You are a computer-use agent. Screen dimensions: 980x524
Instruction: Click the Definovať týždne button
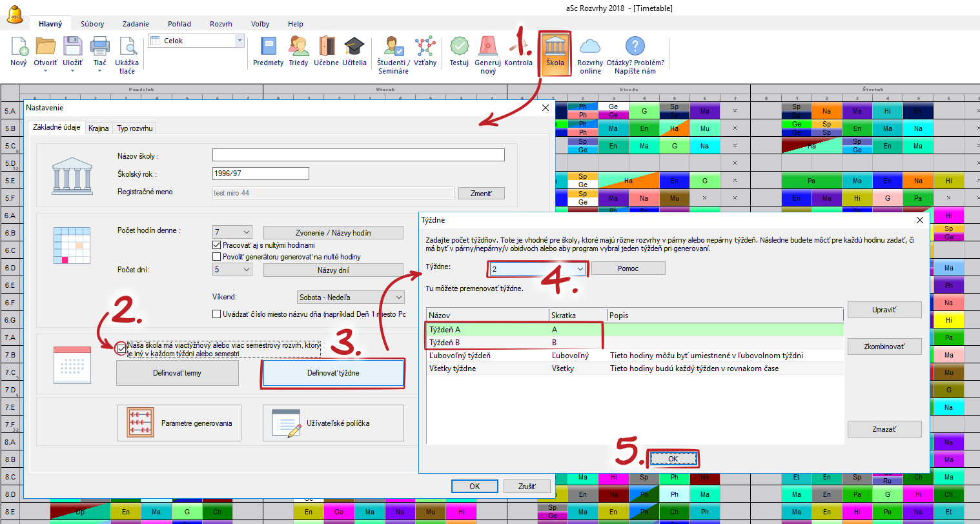tap(333, 373)
